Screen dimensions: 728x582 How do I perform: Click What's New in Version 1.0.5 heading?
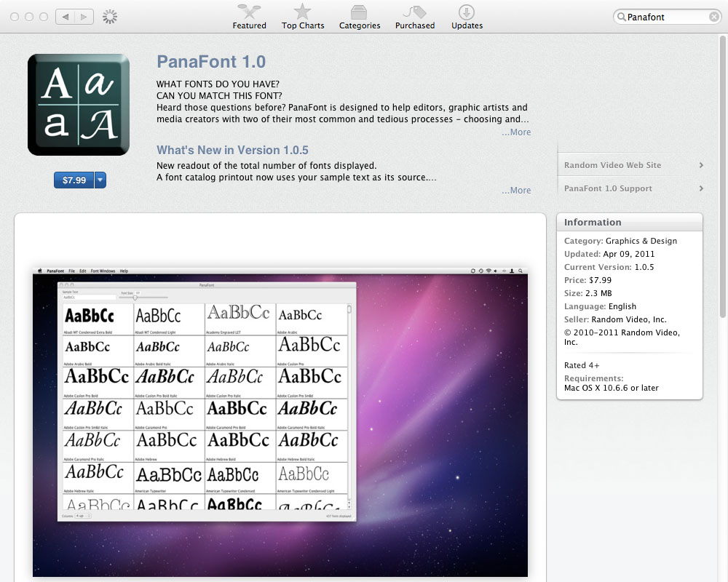pyautogui.click(x=232, y=151)
